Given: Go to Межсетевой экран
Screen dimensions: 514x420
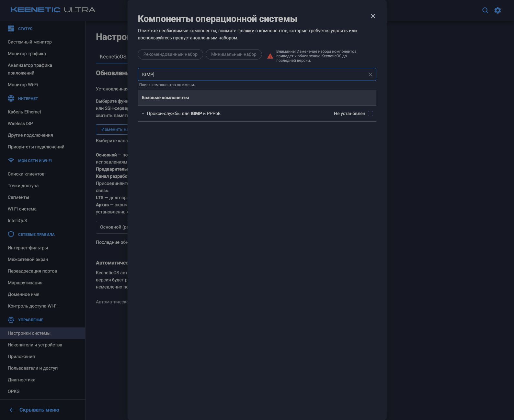Looking at the screenshot, I should tap(28, 260).
